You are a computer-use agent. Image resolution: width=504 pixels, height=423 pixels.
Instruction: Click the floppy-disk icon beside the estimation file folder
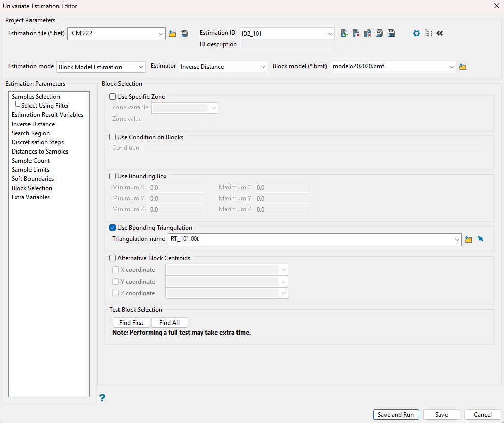(184, 34)
